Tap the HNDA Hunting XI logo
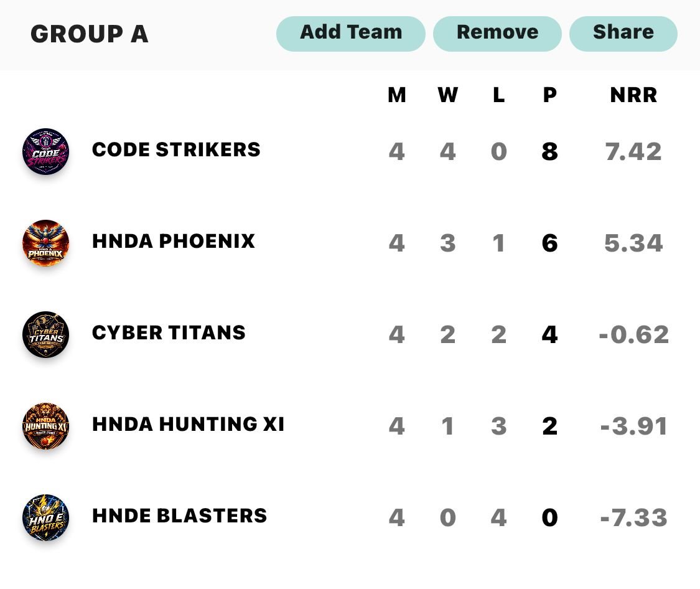This screenshot has width=700, height=589. pyautogui.click(x=45, y=426)
